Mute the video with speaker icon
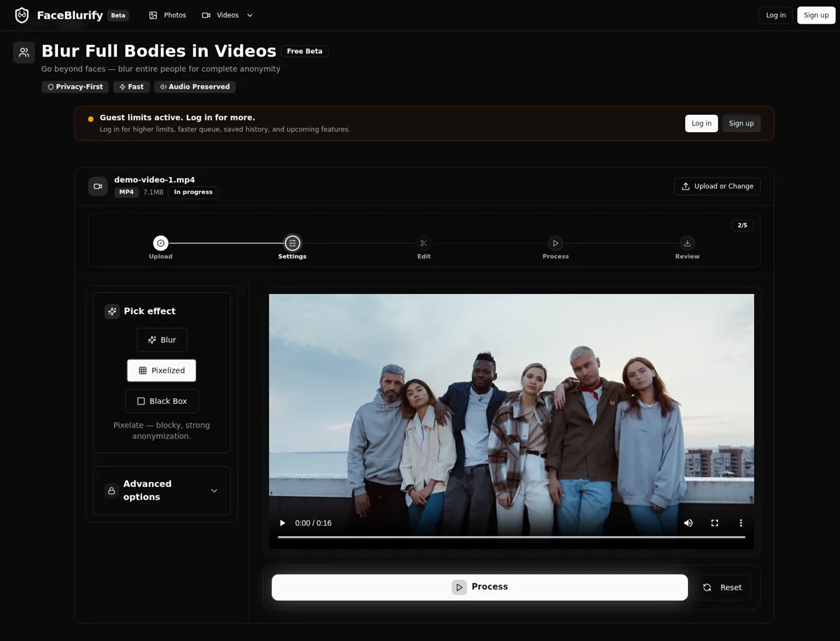 click(688, 523)
